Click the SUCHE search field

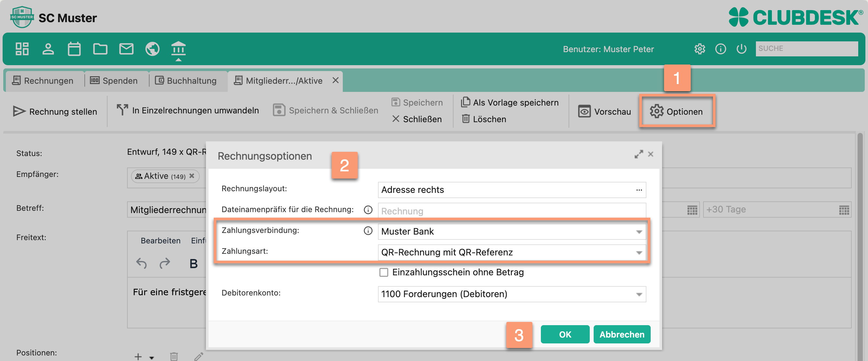pyautogui.click(x=806, y=49)
